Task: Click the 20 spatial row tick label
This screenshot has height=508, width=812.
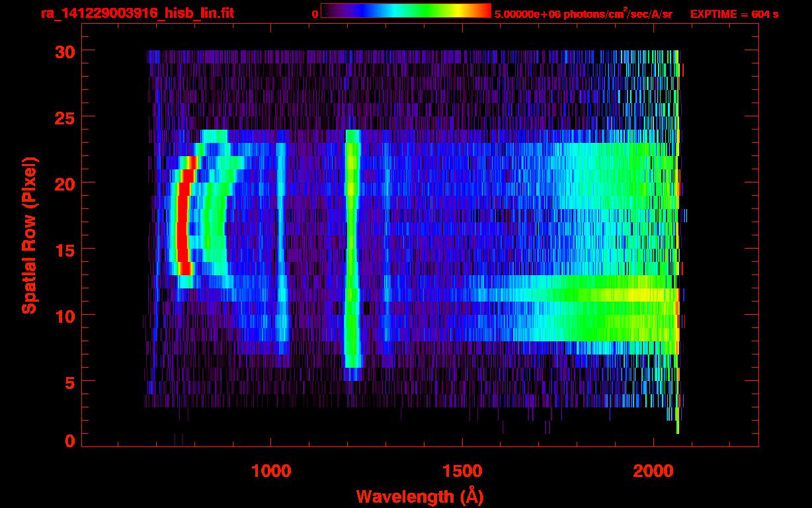Action: [x=63, y=183]
